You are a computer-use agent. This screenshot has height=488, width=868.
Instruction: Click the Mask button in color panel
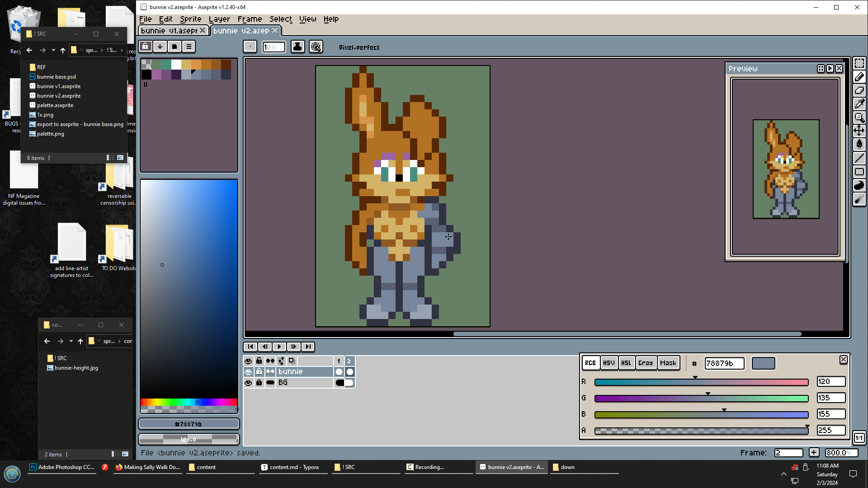[668, 363]
